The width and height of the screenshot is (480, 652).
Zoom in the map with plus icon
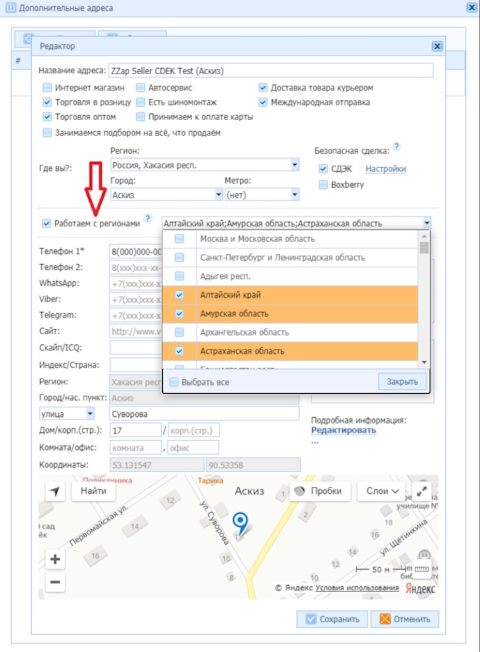pos(55,559)
